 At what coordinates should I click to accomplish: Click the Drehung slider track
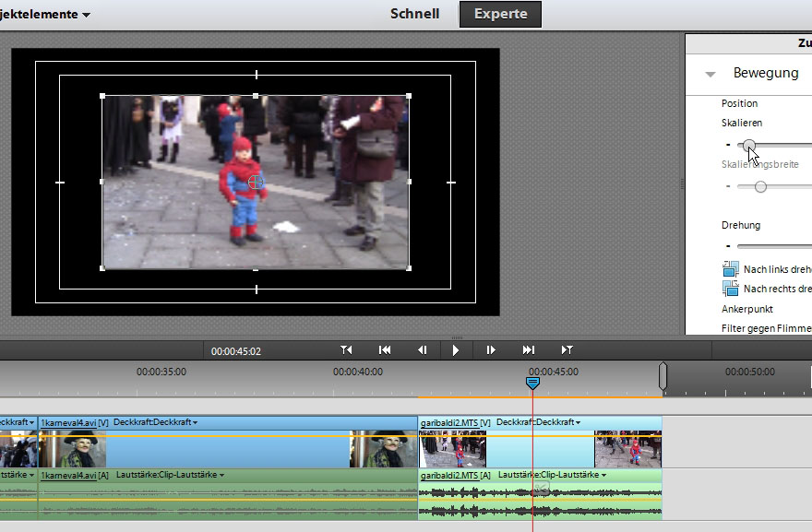click(775, 246)
